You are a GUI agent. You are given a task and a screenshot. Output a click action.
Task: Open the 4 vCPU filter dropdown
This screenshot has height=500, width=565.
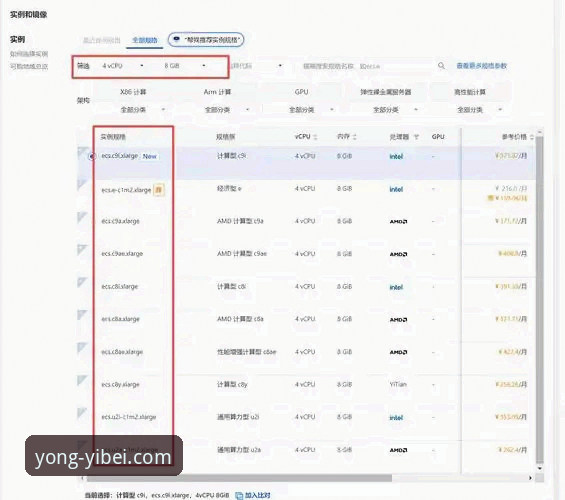[x=123, y=66]
